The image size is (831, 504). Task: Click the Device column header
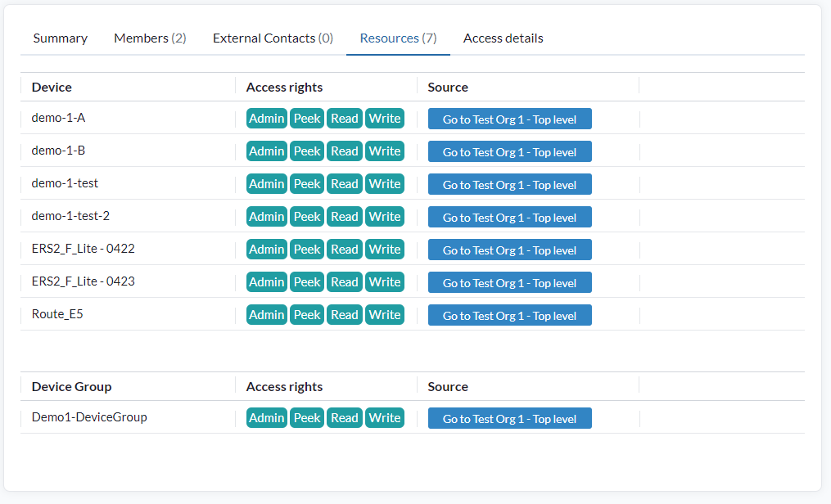52,87
